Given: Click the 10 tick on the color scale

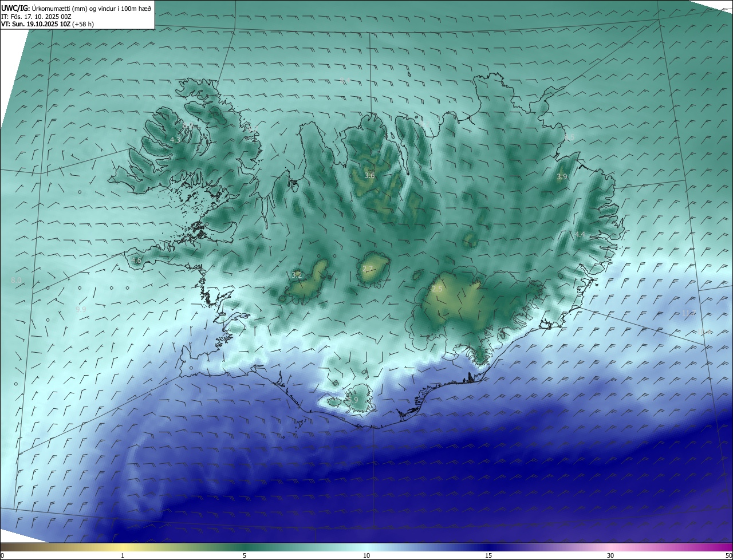Looking at the screenshot, I should click(366, 555).
